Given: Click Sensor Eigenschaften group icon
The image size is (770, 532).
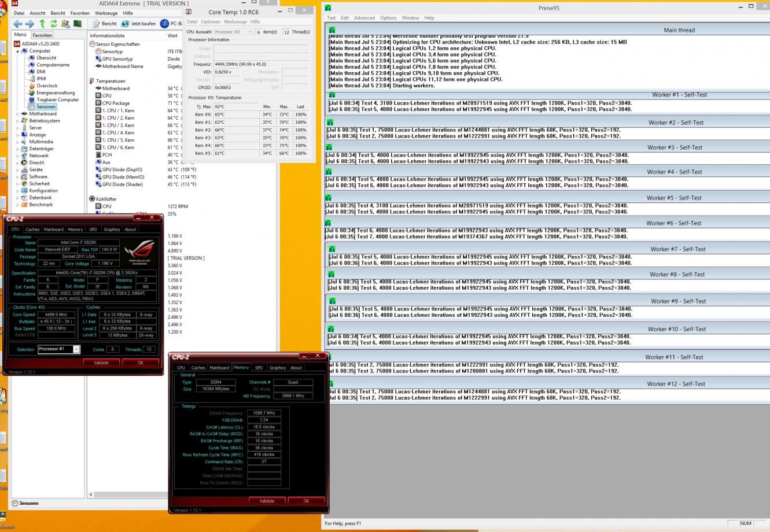Looking at the screenshot, I should coord(92,44).
